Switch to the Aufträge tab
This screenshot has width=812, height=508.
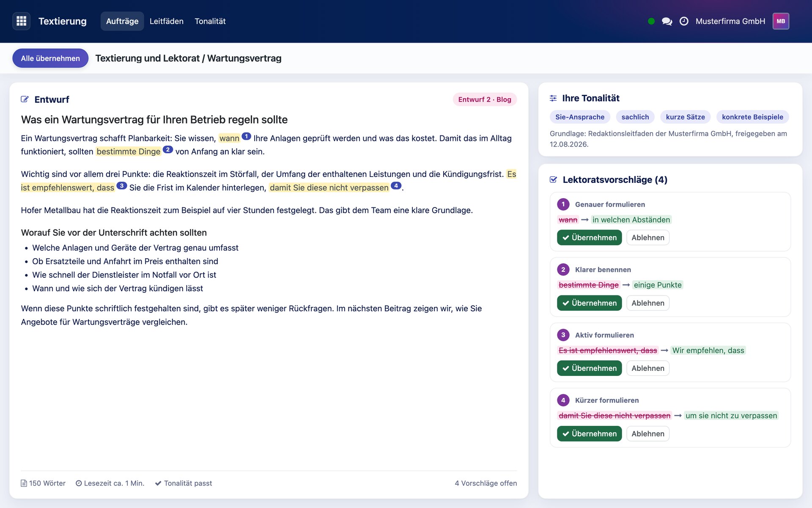pos(122,21)
